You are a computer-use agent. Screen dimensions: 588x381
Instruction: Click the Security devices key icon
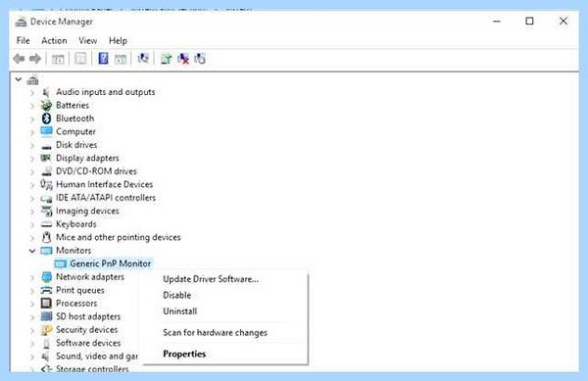(46, 330)
